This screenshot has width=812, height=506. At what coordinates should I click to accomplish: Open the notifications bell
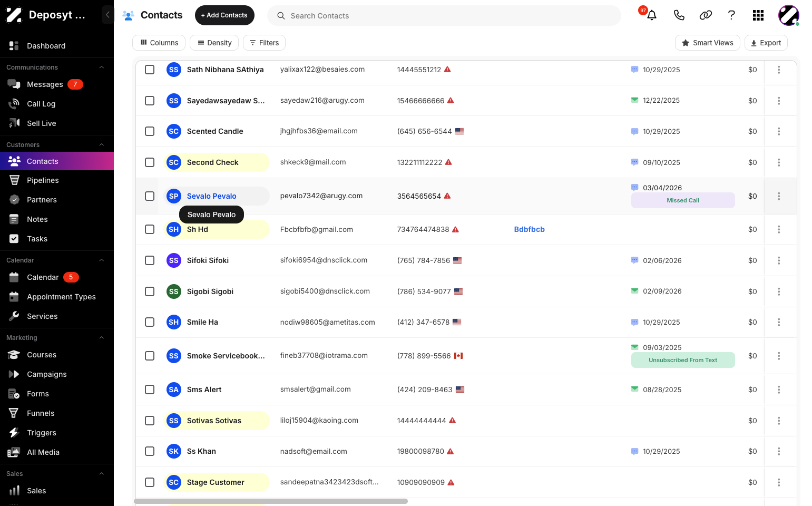coord(652,15)
